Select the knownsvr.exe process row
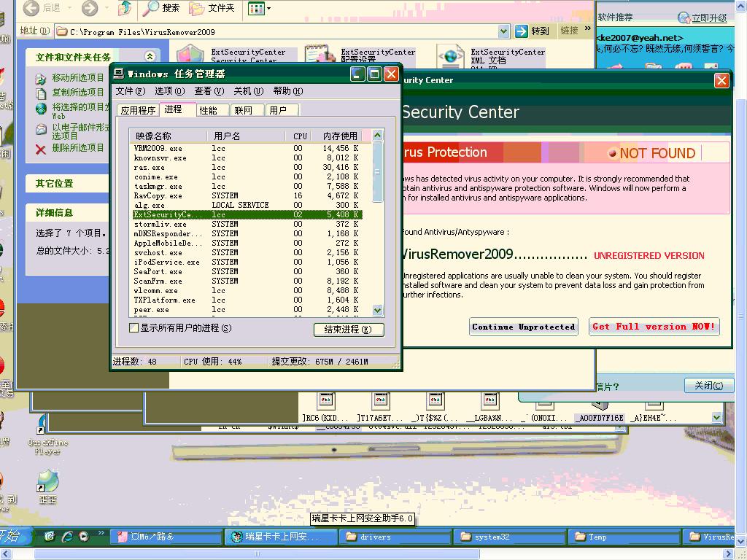The width and height of the screenshot is (747, 560). [247, 157]
